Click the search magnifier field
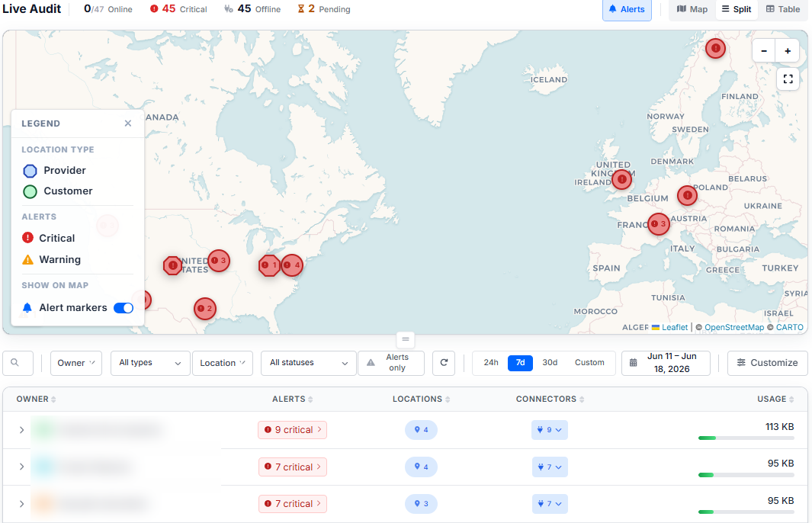812x523 pixels. click(x=18, y=363)
